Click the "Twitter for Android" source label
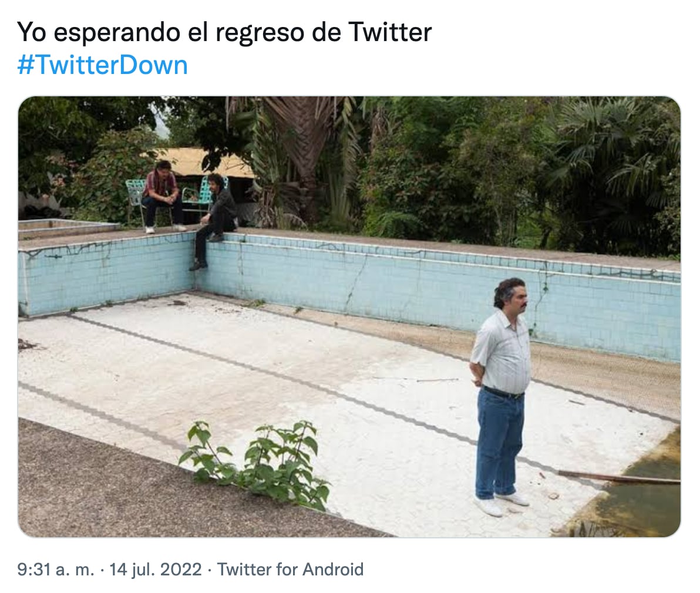 click(290, 570)
